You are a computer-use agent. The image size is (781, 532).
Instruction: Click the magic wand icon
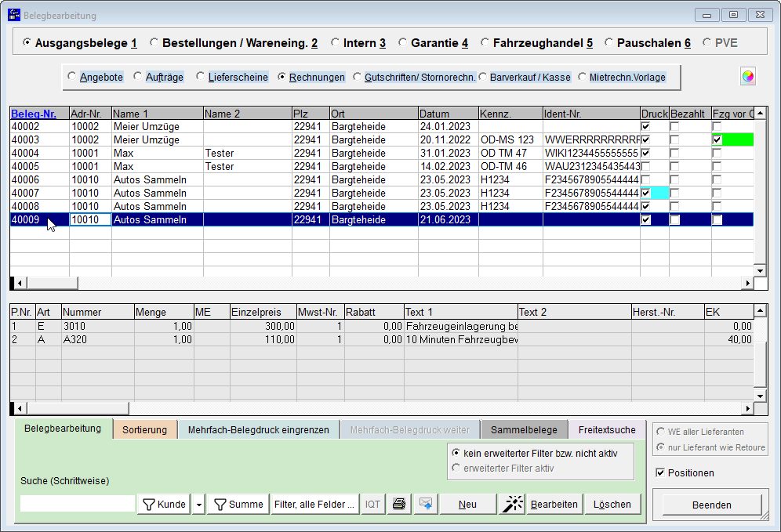click(x=513, y=504)
